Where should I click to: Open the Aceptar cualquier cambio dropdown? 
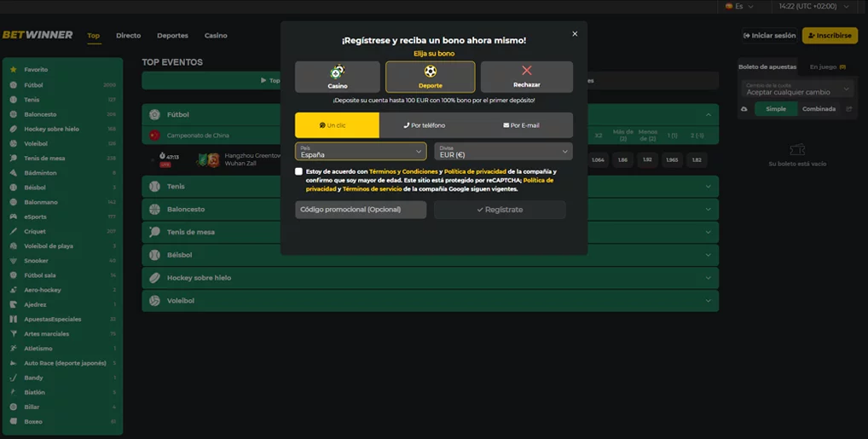(797, 90)
